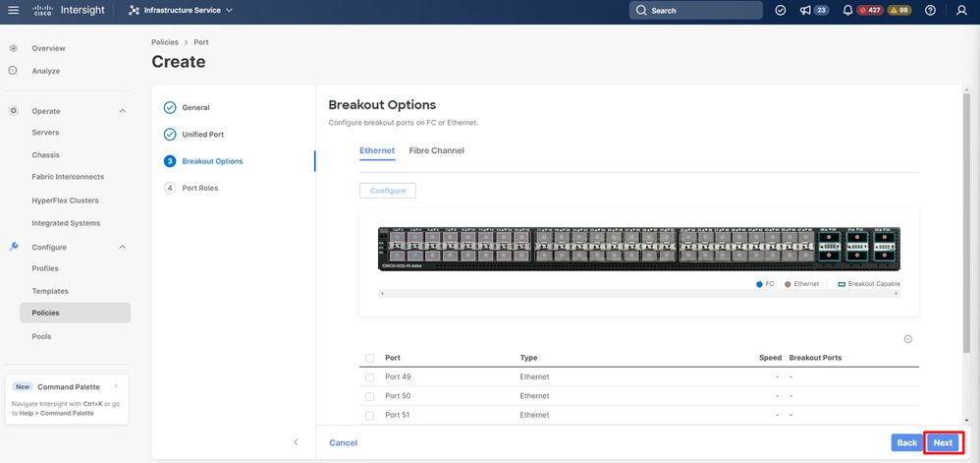
Task: Click the Cancel link
Action: 343,443
